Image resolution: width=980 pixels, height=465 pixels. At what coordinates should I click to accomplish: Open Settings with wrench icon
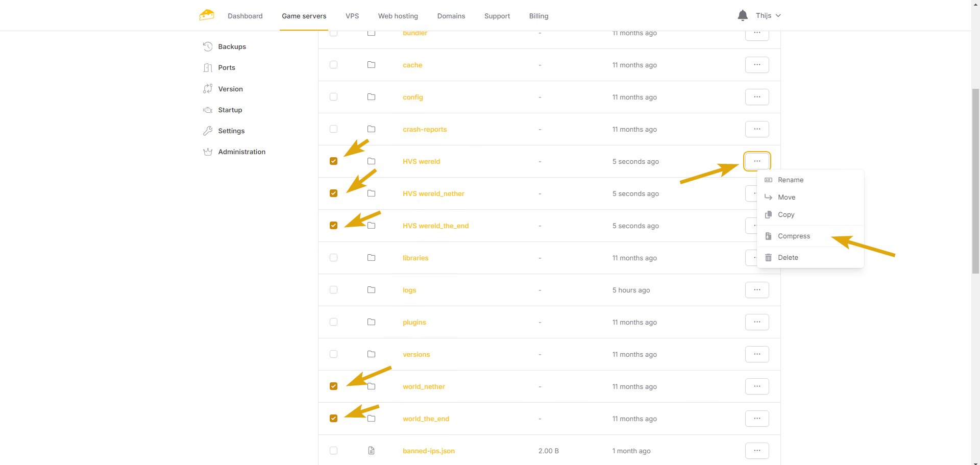pyautogui.click(x=231, y=131)
